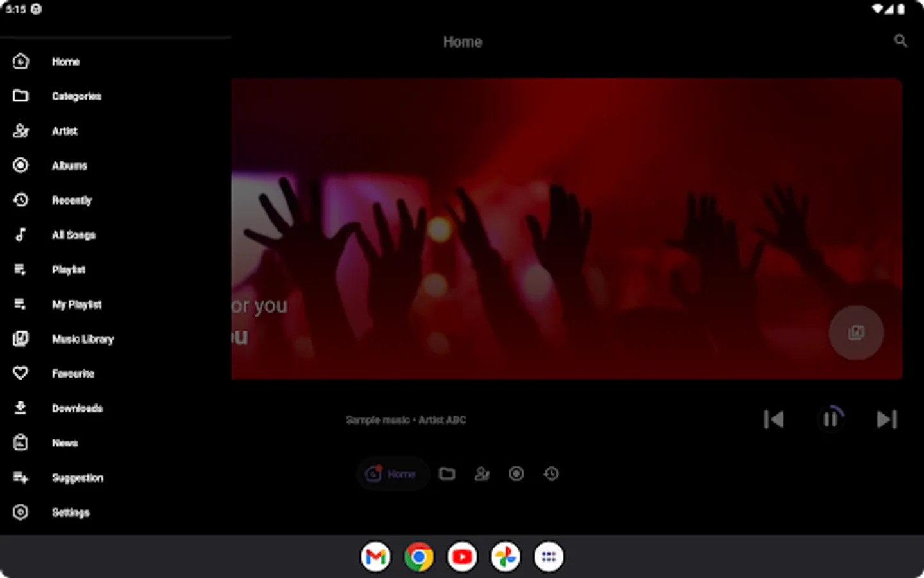The height and width of the screenshot is (578, 924).
Task: Click the Artist person icon in drawer
Action: (x=21, y=131)
